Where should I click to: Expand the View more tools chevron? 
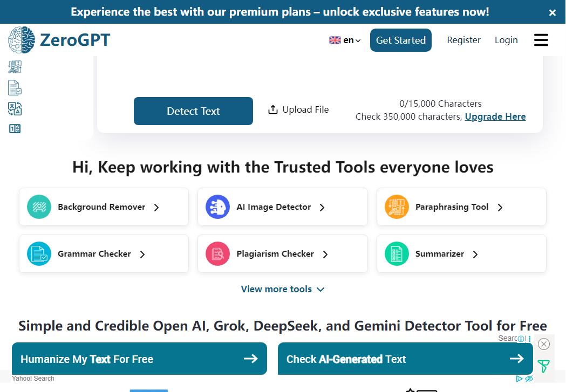[x=320, y=289]
